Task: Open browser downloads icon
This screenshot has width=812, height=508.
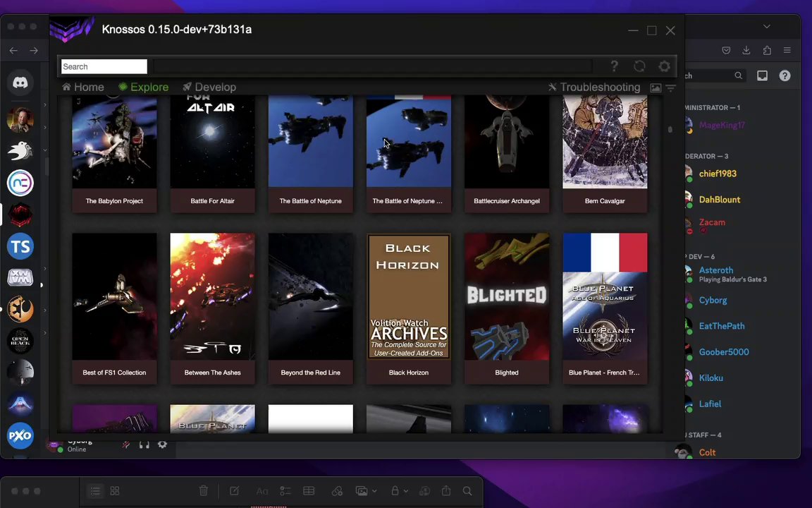Action: 746,50
